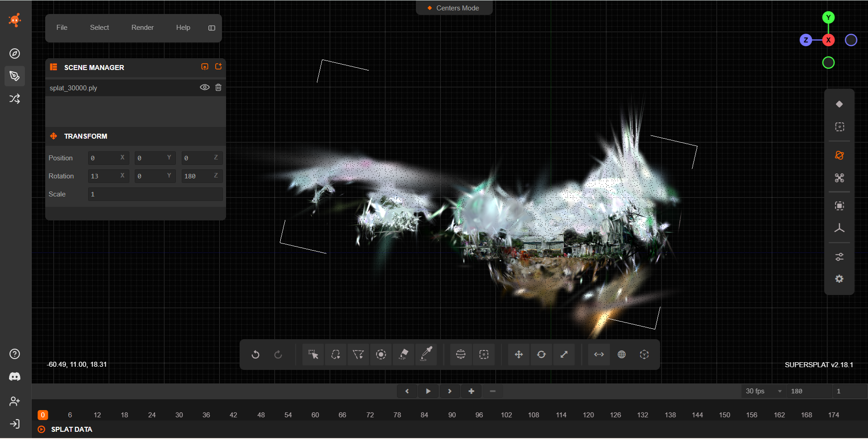The height and width of the screenshot is (439, 868).
Task: Toggle splat overlay rings mode
Action: [840, 104]
